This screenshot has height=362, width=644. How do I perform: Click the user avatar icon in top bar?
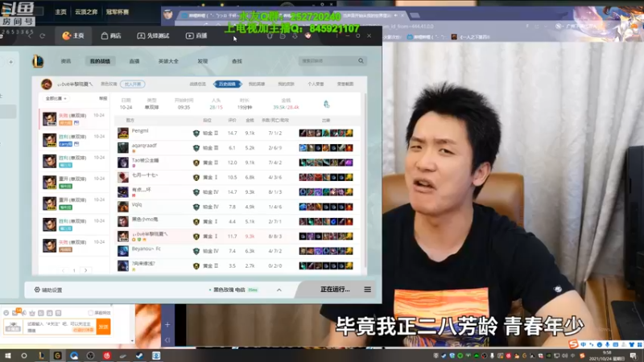point(308,35)
